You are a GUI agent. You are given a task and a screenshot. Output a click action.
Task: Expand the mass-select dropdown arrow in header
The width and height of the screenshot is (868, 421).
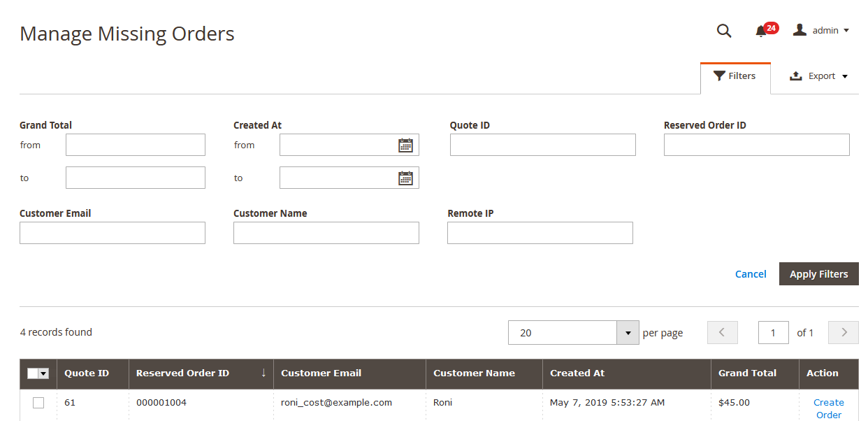[43, 373]
